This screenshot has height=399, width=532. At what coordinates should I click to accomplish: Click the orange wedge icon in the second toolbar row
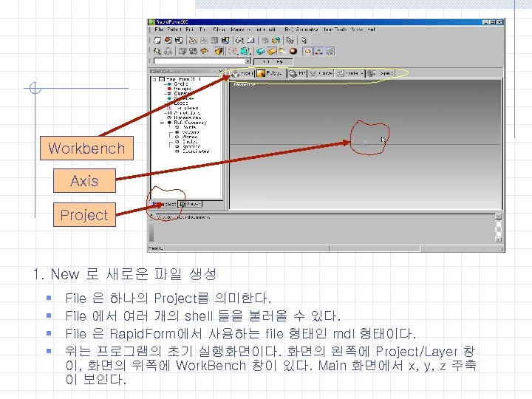(x=219, y=51)
